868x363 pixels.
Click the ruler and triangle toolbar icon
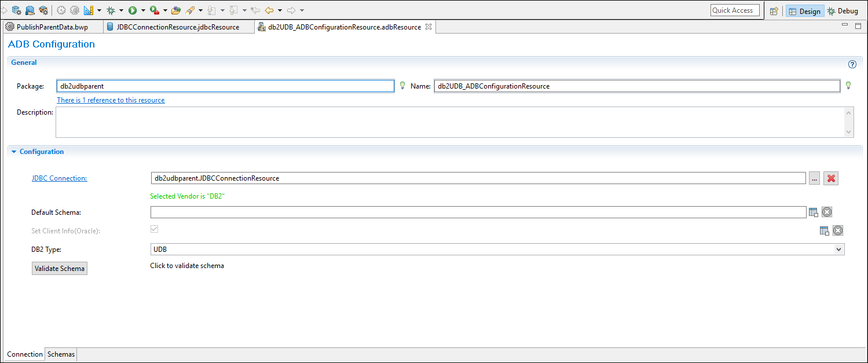88,10
